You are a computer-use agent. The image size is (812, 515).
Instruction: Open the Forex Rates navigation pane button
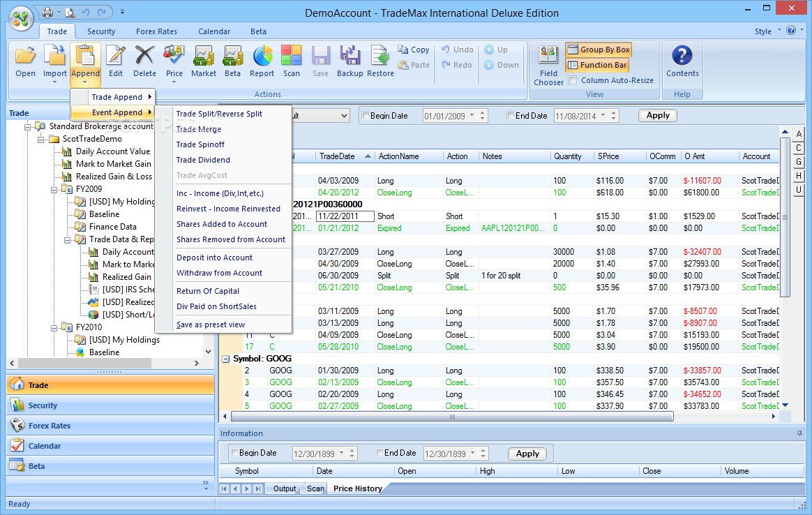110,426
